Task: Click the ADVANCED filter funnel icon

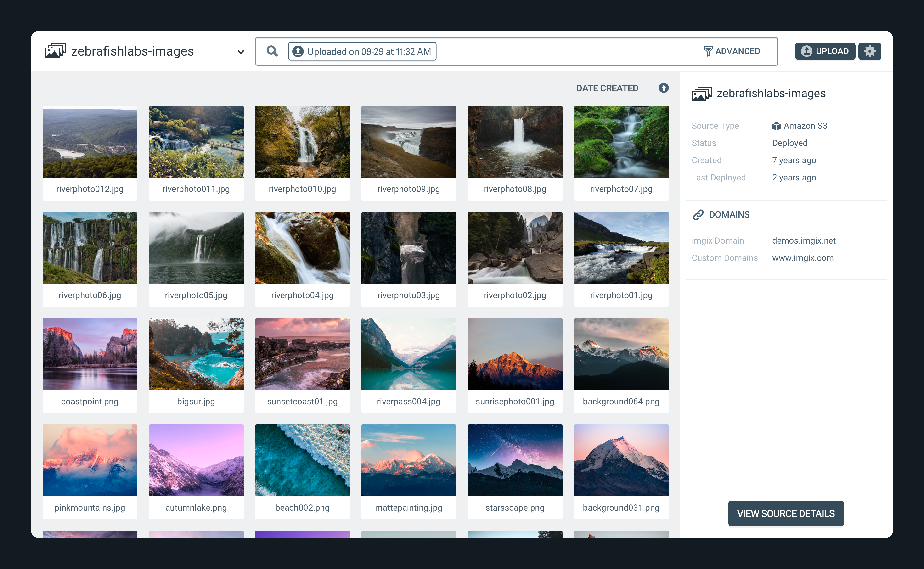Action: click(x=709, y=51)
